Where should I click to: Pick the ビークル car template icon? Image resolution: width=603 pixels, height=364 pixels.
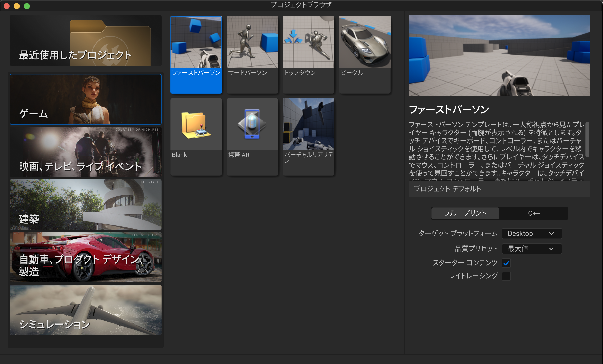tap(365, 43)
